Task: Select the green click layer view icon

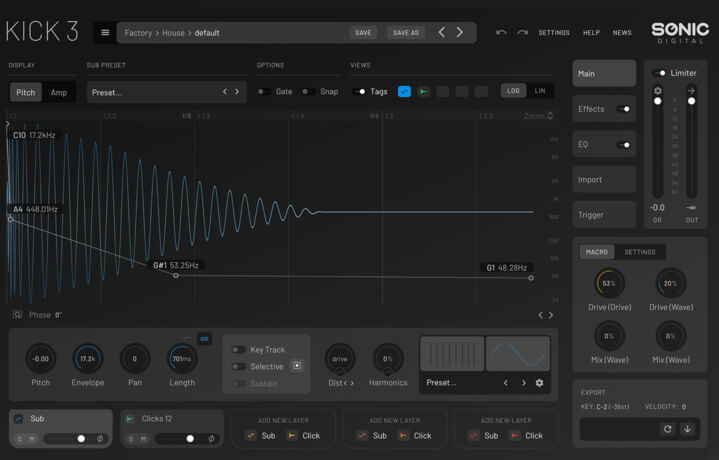Action: tap(423, 92)
